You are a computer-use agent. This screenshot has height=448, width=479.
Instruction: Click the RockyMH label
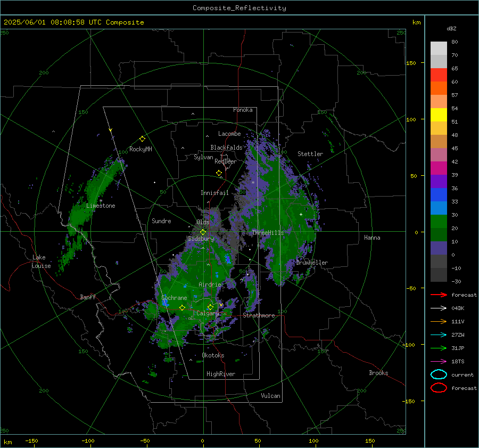point(141,149)
